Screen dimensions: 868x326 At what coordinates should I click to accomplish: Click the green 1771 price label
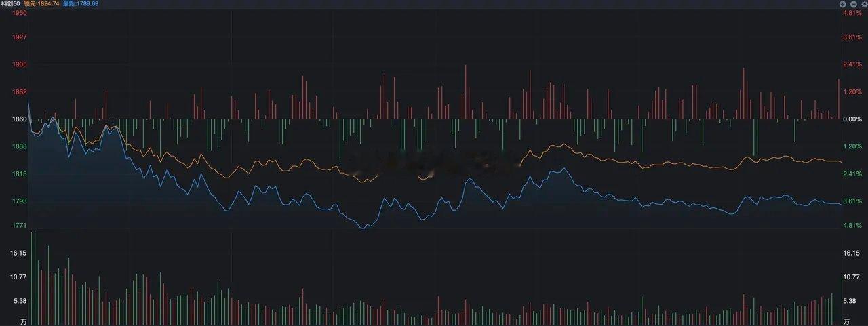20,226
